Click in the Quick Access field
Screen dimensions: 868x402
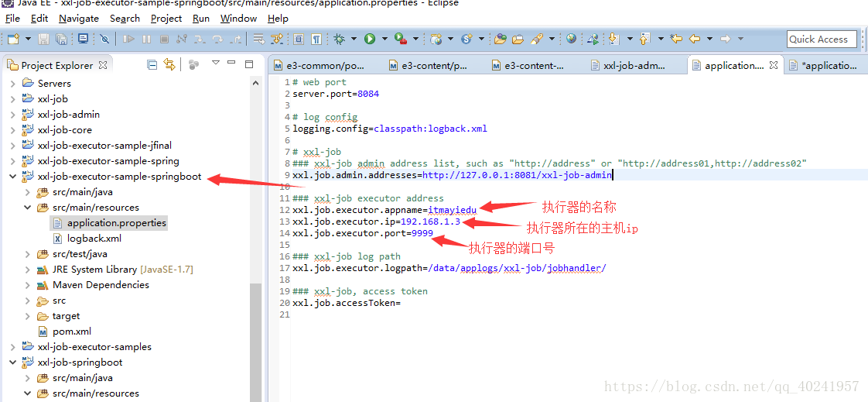822,39
